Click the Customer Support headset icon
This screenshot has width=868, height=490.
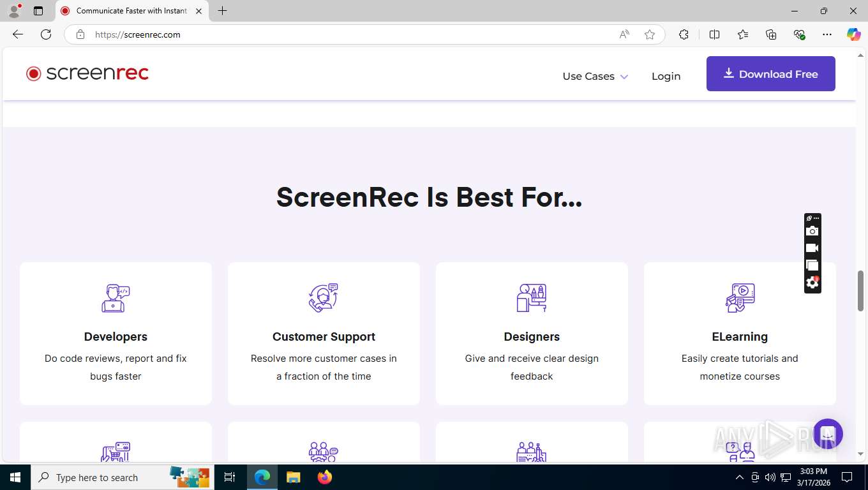[324, 298]
